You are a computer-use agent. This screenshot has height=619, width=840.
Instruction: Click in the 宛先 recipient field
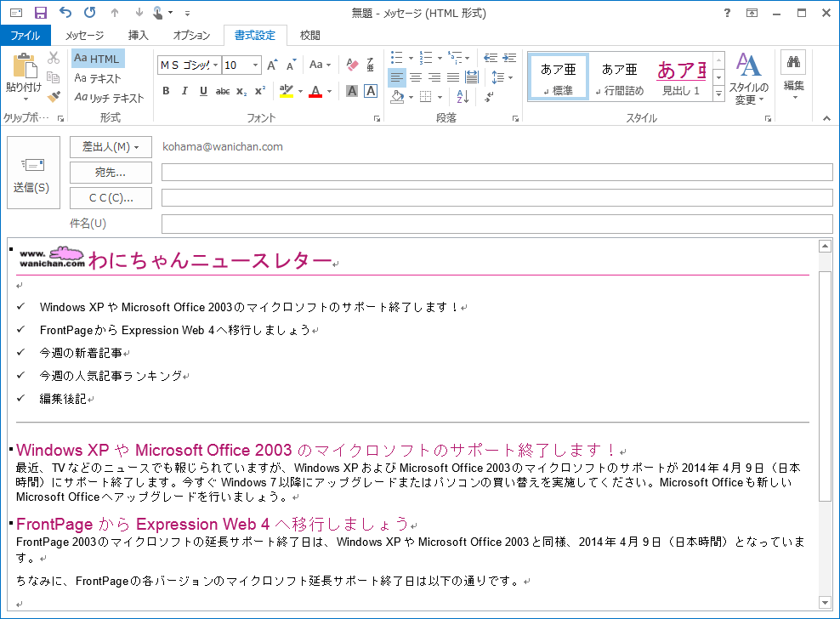497,173
